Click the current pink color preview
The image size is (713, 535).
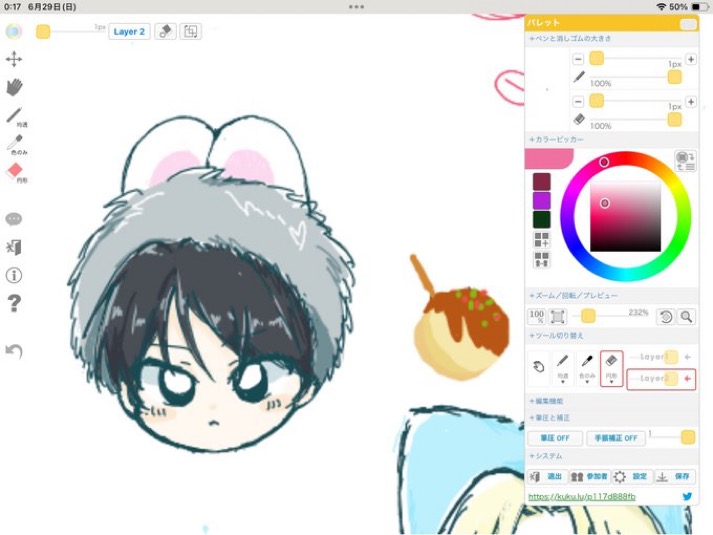(549, 159)
